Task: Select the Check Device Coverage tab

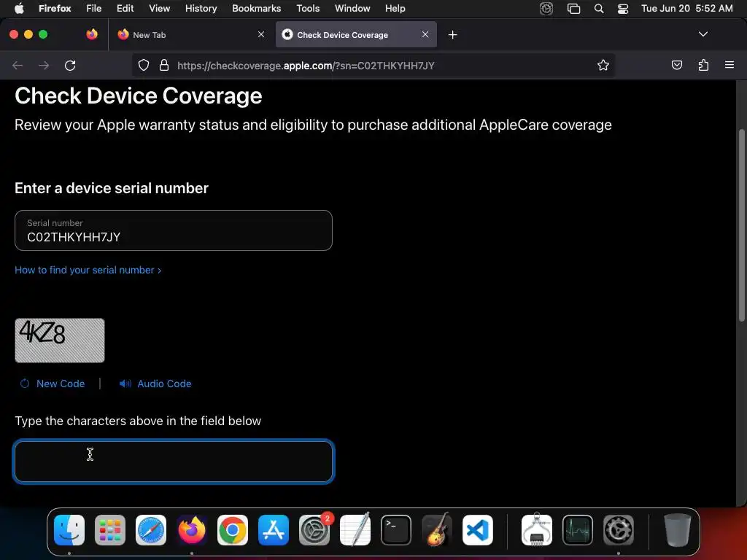Action: click(356, 35)
